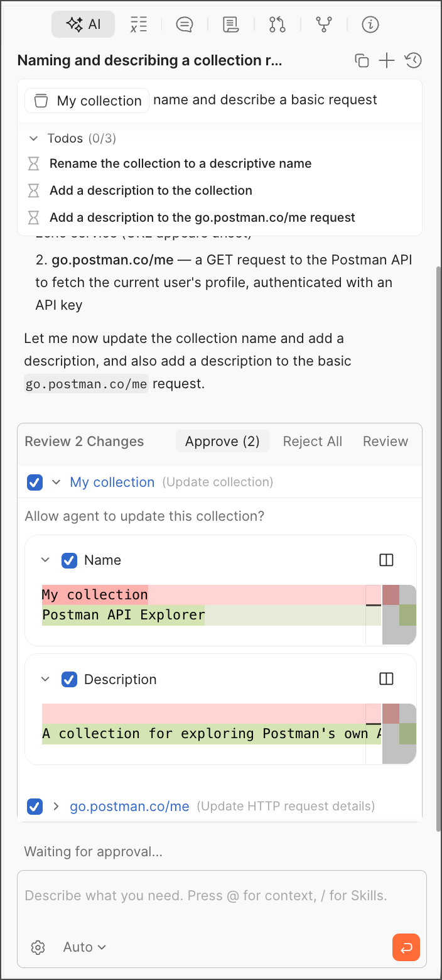Open the Review button
This screenshot has width=442, height=980.
[x=385, y=442]
